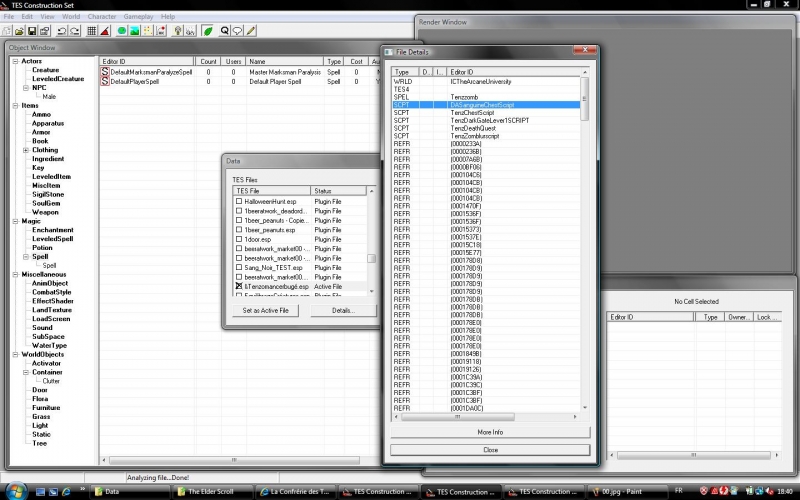
Task: Expand the Clothing tree node
Action: pos(26,150)
